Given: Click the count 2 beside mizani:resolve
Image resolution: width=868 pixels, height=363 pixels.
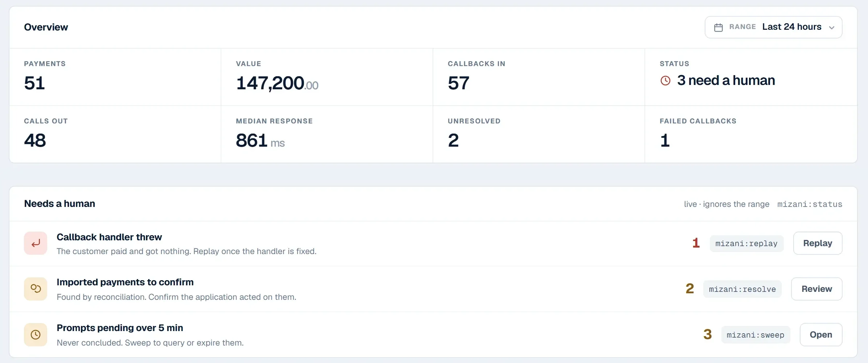Looking at the screenshot, I should 690,289.
